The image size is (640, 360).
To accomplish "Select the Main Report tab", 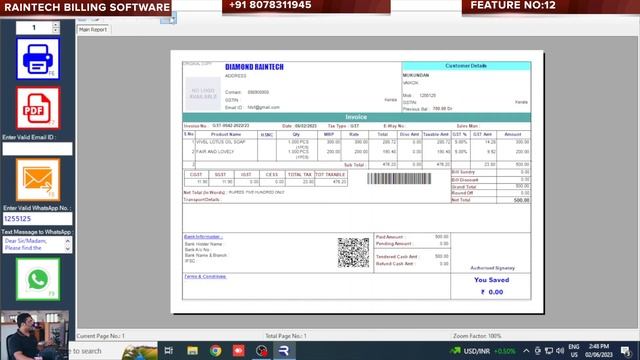I will pos(93,29).
